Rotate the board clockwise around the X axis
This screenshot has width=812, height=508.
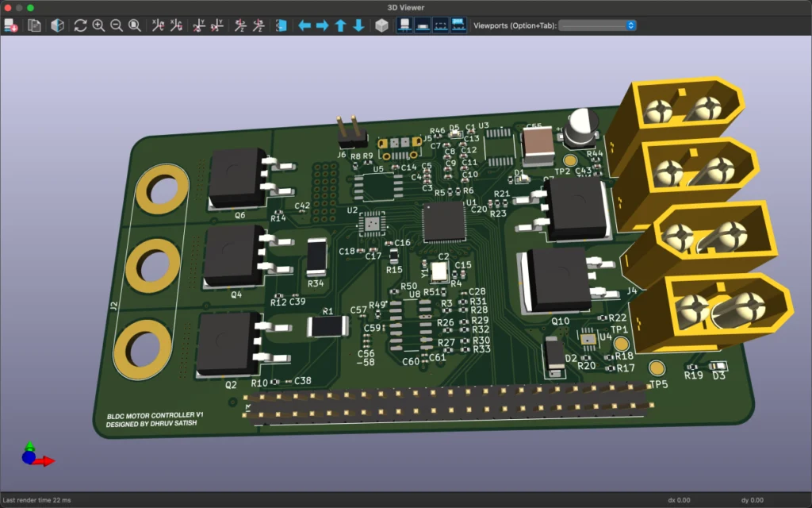point(158,25)
